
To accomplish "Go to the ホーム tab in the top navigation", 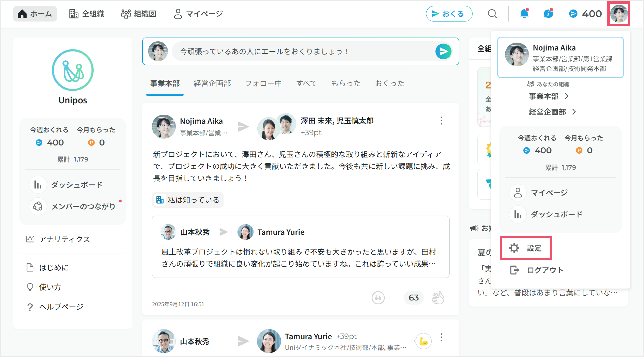I will point(35,14).
